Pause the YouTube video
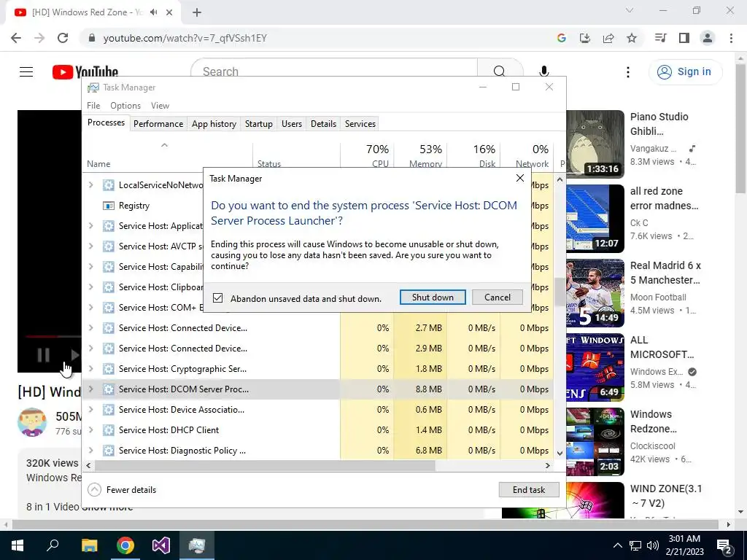747x560 pixels. [x=43, y=355]
